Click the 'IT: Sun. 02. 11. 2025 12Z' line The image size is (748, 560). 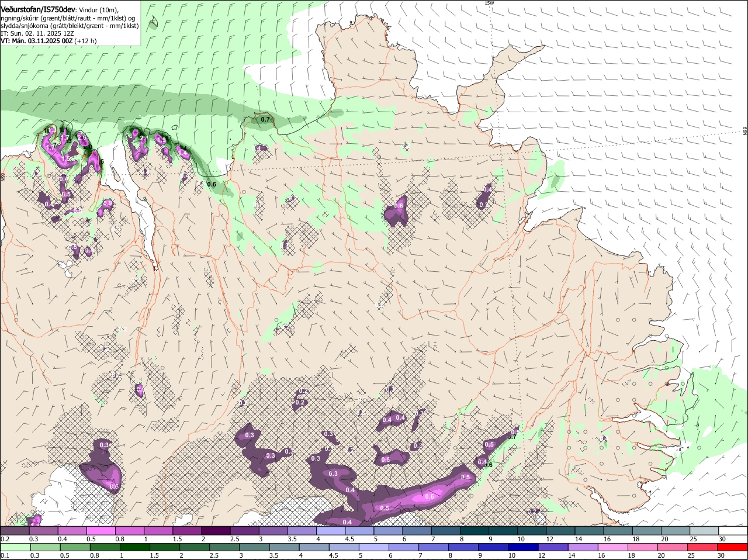[37, 33]
